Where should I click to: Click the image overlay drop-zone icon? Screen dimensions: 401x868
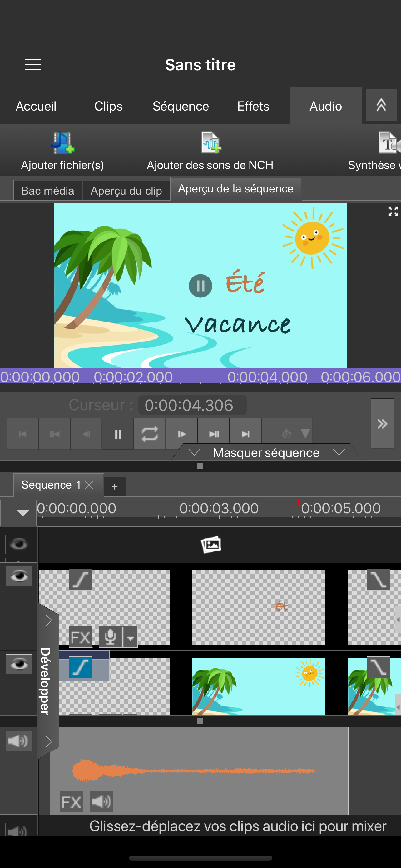tap(211, 545)
